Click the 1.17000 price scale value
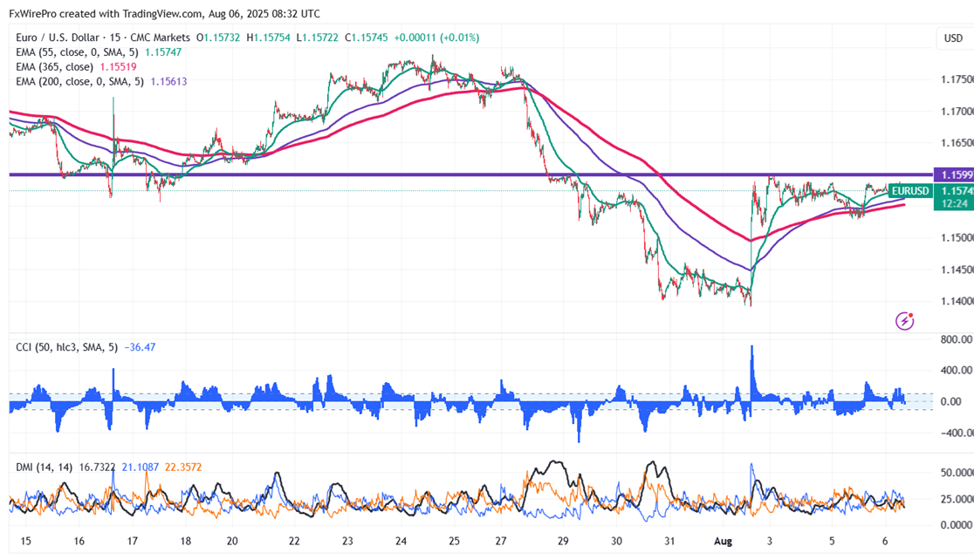Viewport: 974px width, 560px height. 957,111
